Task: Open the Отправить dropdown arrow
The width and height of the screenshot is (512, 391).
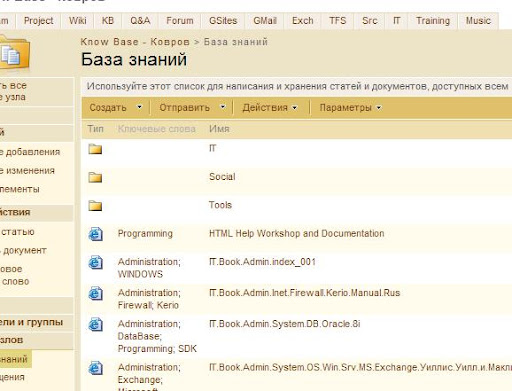Action: click(x=223, y=107)
